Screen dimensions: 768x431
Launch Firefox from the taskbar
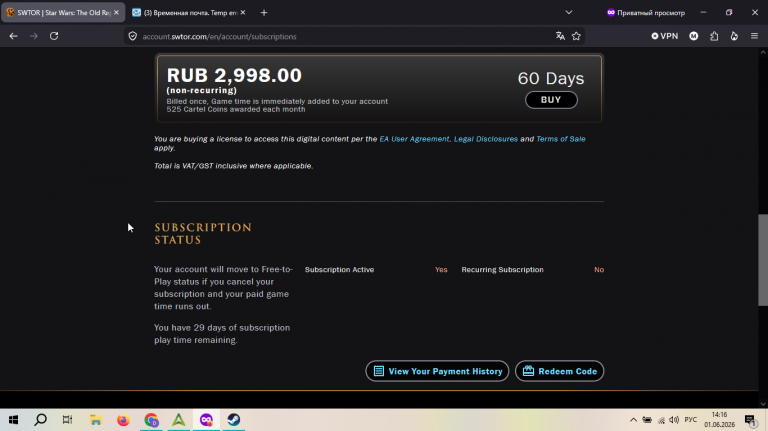[x=123, y=420]
